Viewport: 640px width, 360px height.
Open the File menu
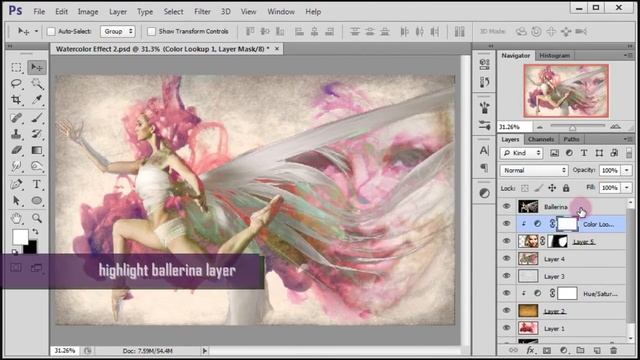(39, 12)
